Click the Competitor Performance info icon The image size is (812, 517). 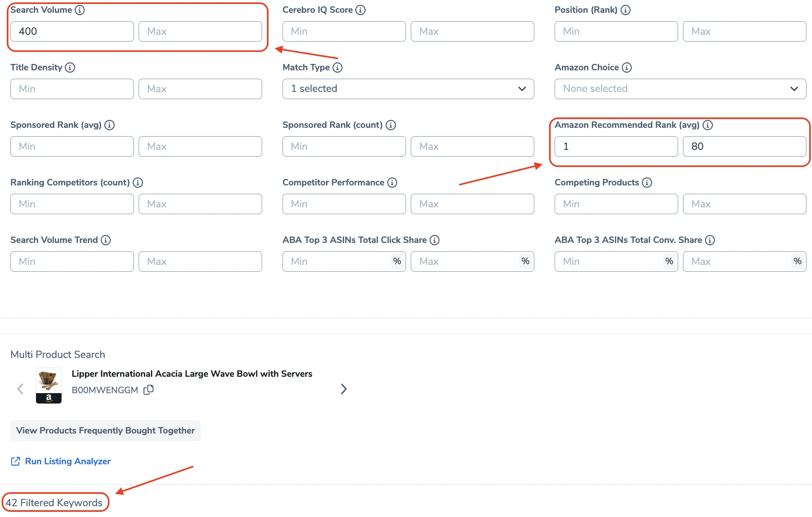(x=392, y=183)
